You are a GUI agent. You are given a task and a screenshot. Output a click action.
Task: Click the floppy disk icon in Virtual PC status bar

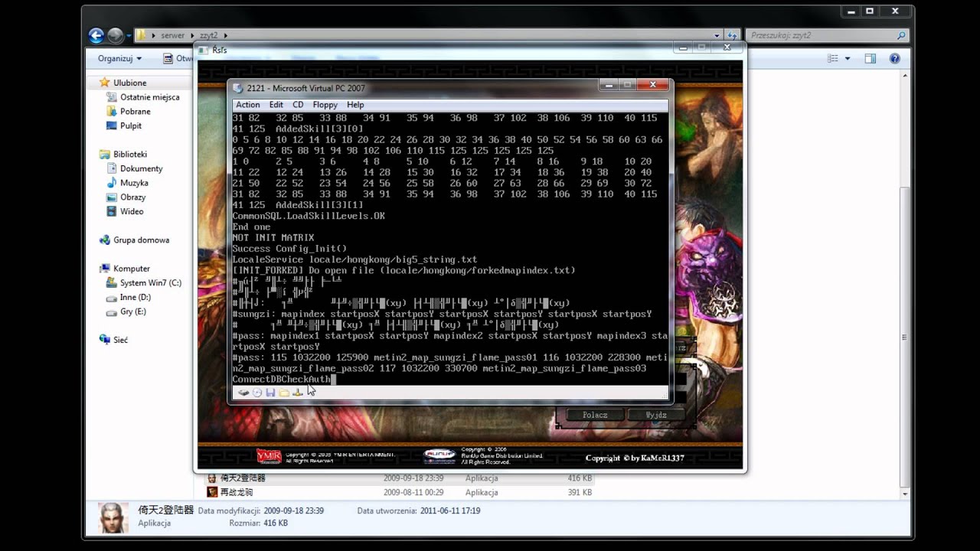[270, 393]
